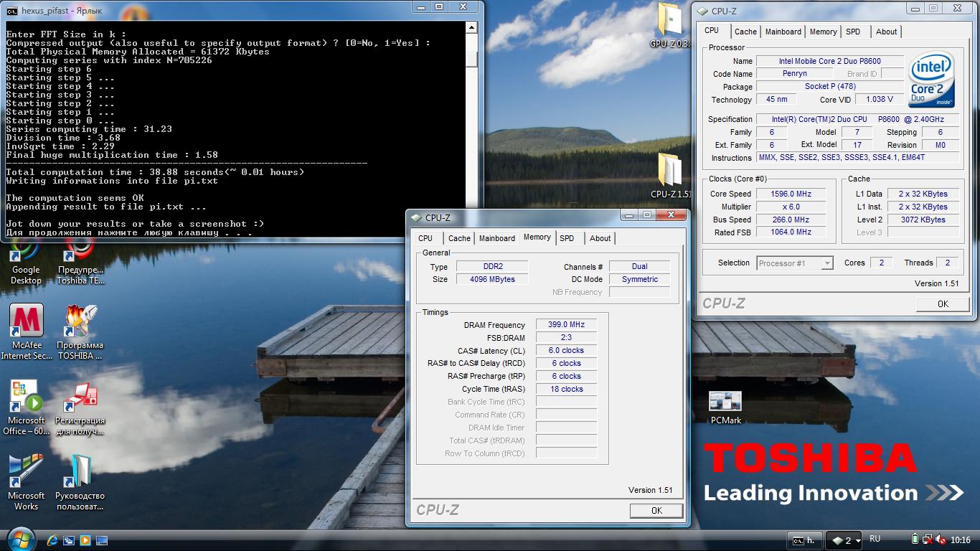Click the network connection tray icon
This screenshot has height=551, width=980.
927,540
